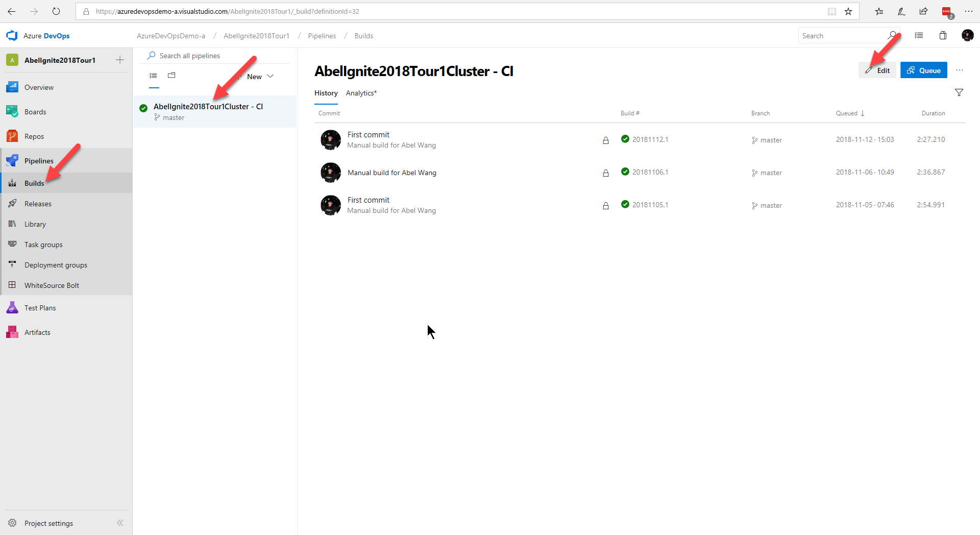
Task: Open build 20181105.1
Action: click(x=650, y=205)
